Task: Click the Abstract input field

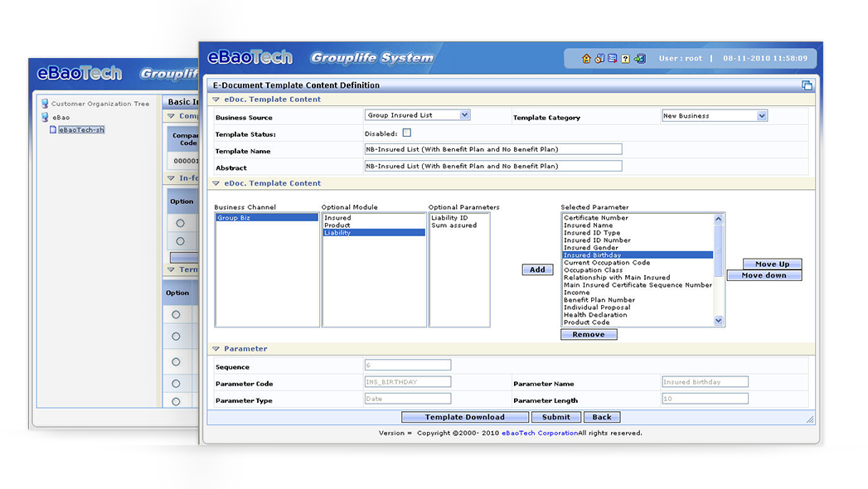Action: pyautogui.click(x=493, y=166)
